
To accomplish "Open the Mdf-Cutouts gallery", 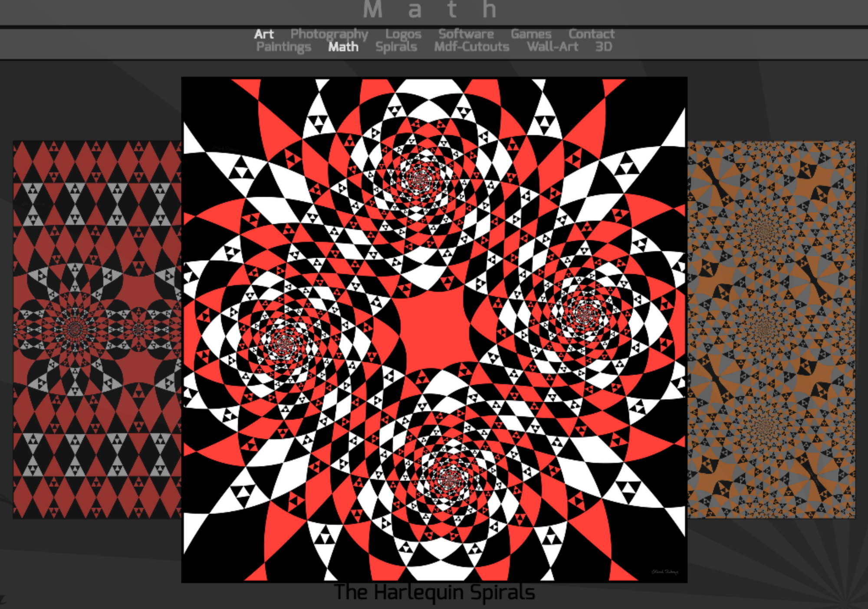I will coord(471,47).
